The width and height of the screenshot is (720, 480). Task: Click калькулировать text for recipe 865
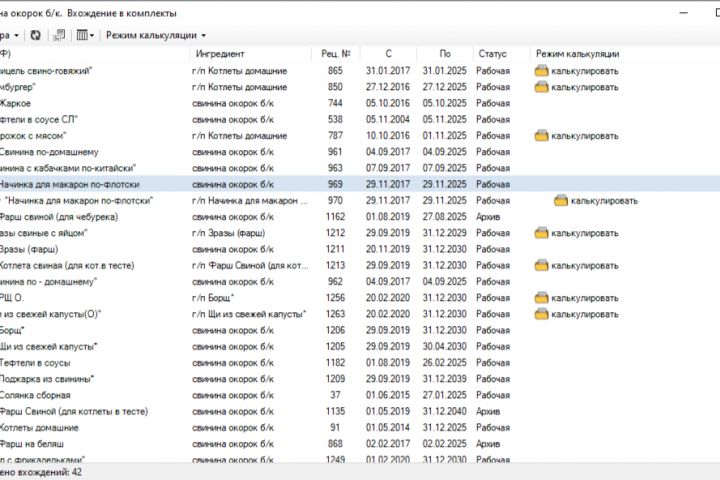tap(585, 71)
